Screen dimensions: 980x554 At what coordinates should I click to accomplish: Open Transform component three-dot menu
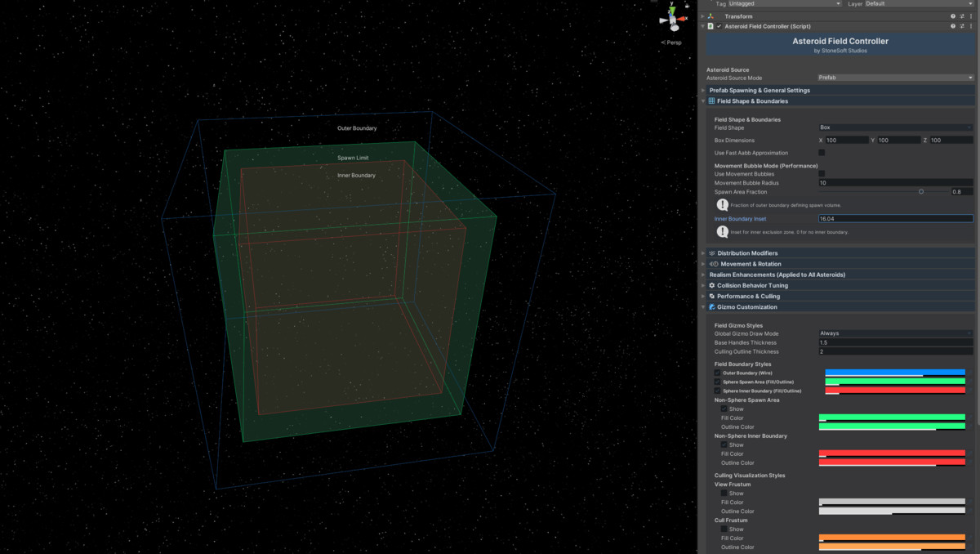[971, 16]
